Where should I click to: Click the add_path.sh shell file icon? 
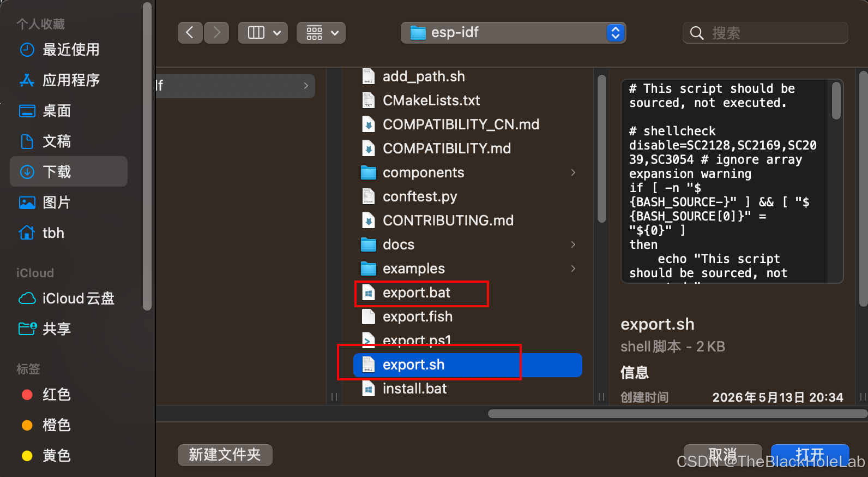369,76
